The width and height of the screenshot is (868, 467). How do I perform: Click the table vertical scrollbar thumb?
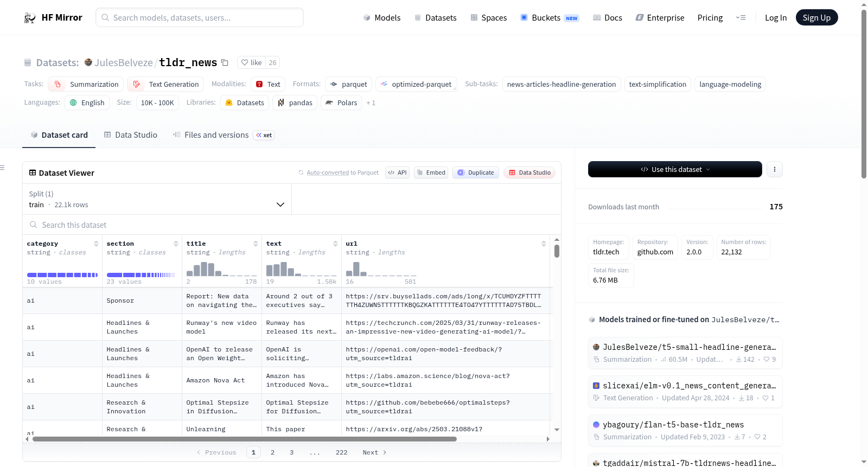[x=557, y=251]
